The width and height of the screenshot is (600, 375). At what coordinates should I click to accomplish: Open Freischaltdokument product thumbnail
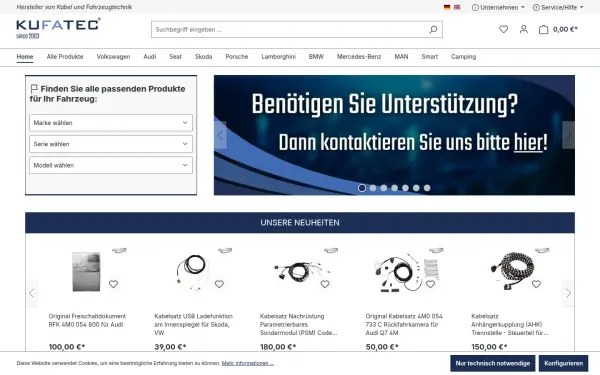point(86,272)
